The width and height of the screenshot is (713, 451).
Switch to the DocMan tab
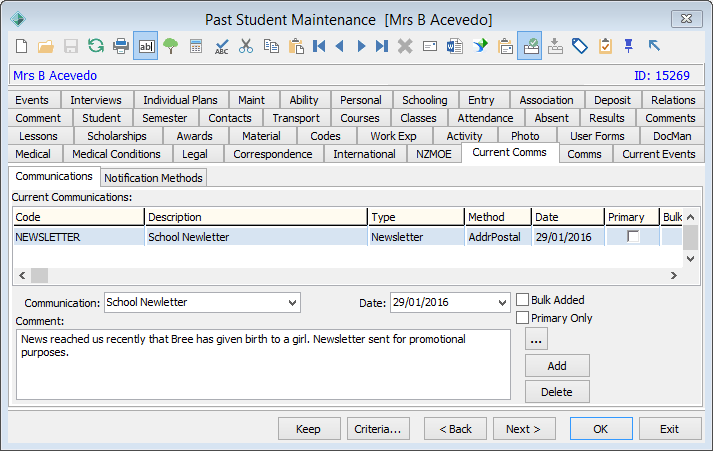point(672,136)
